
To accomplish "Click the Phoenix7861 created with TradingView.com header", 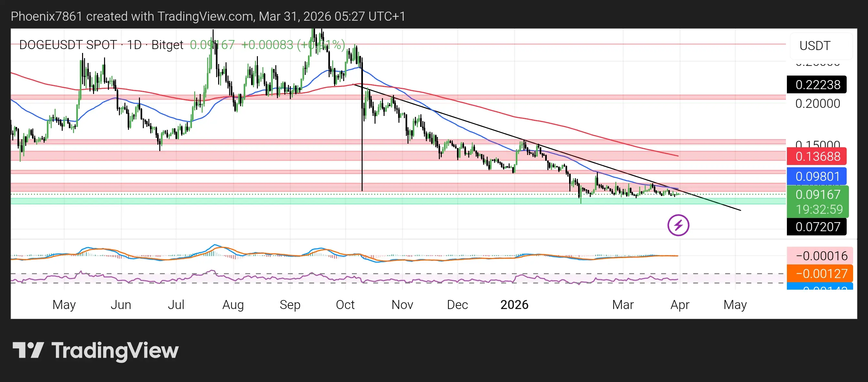I will coord(207,16).
